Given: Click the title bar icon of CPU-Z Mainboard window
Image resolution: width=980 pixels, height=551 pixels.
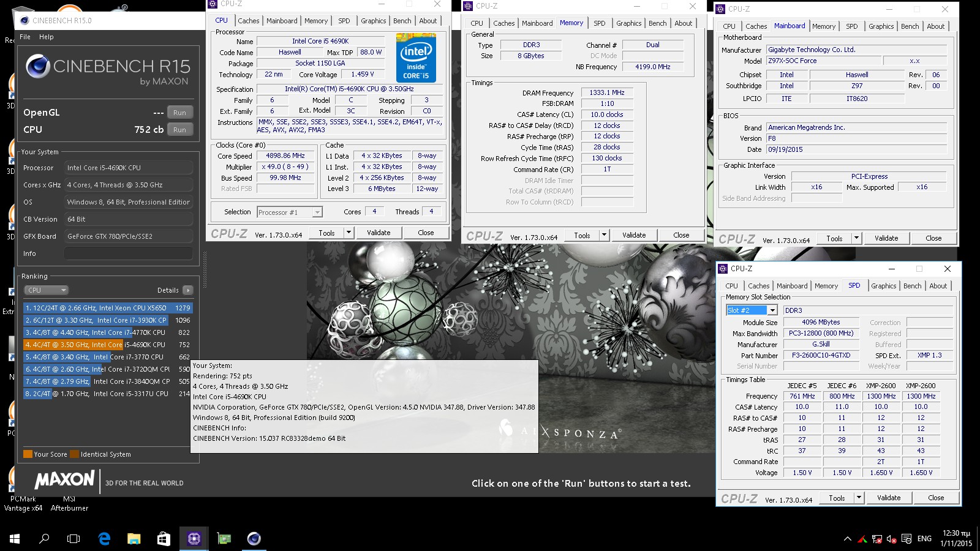Looking at the screenshot, I should (x=720, y=9).
